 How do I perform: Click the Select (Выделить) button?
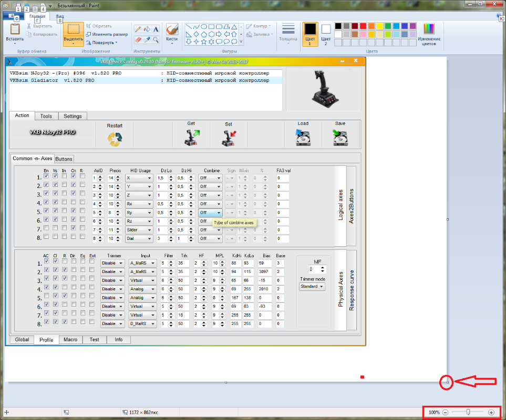(73, 34)
